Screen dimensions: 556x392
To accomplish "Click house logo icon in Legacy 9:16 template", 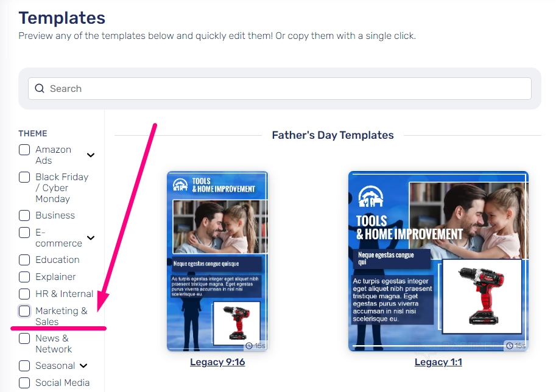I will [x=180, y=184].
